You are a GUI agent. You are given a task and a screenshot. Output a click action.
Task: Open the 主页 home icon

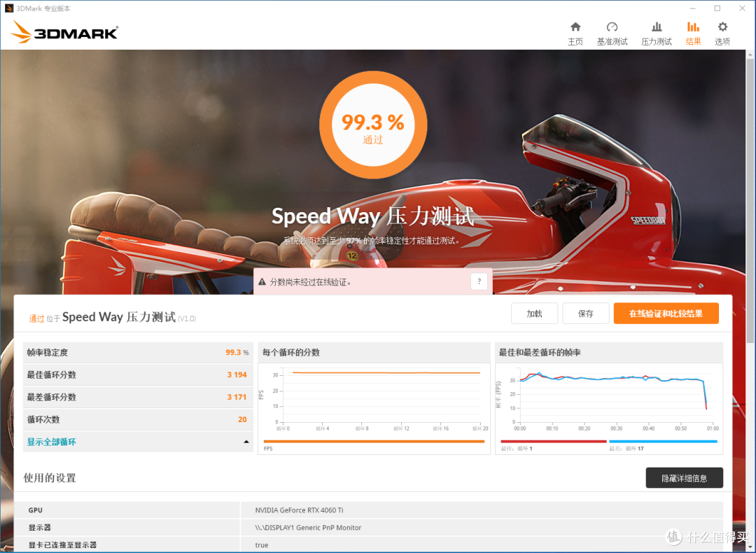(575, 27)
